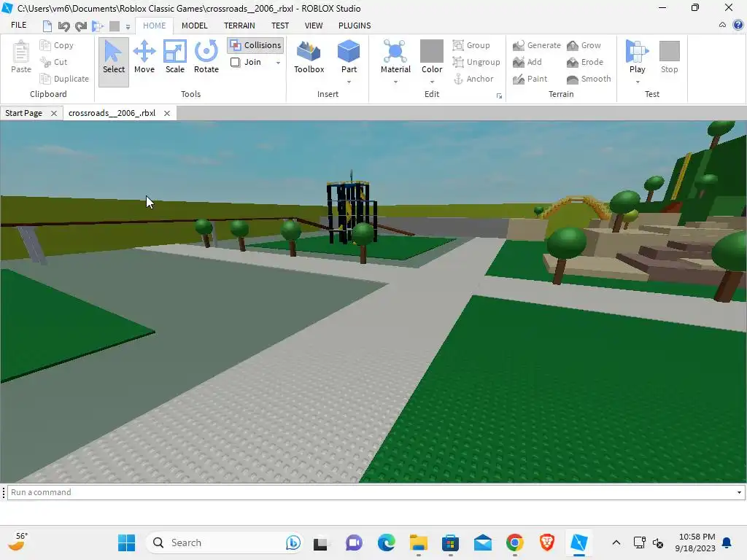Open command bar history dropdown
The image size is (747, 560).
pyautogui.click(x=739, y=492)
